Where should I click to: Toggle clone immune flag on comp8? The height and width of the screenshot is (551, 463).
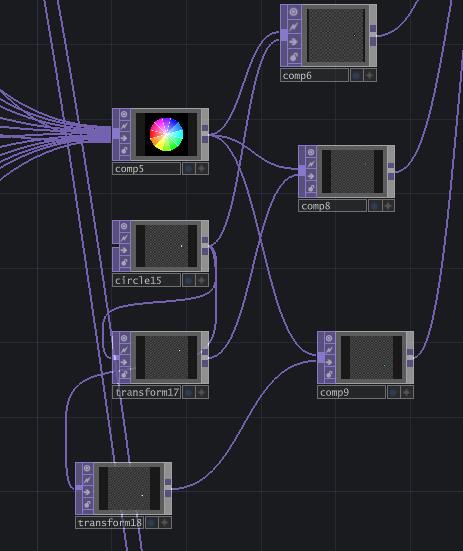coord(311,164)
